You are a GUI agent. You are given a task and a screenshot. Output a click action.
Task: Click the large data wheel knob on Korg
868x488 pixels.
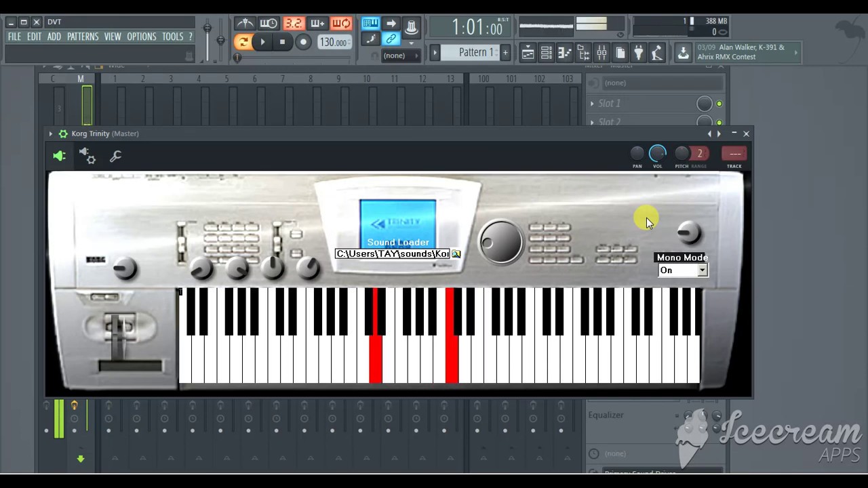(x=501, y=241)
